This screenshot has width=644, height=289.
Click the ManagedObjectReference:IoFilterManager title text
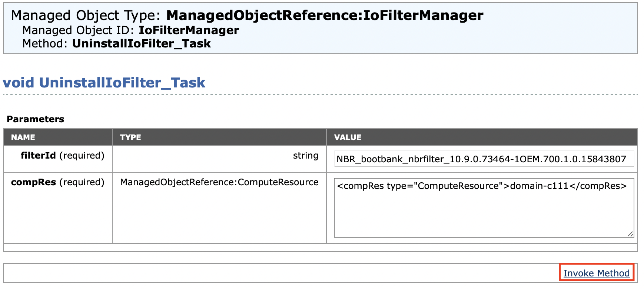(325, 16)
